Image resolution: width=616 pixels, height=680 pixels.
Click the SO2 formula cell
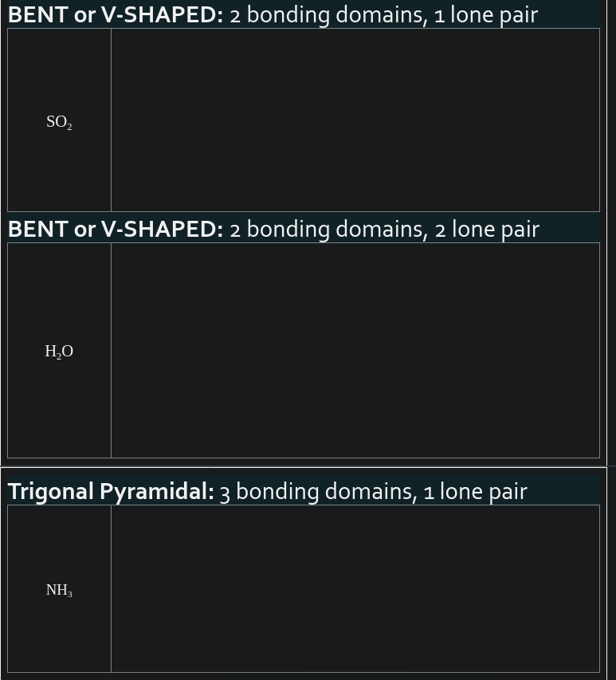(59, 122)
